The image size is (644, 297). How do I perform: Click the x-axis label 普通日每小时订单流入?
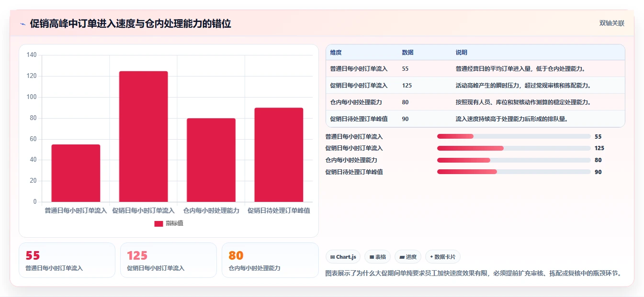click(x=76, y=210)
